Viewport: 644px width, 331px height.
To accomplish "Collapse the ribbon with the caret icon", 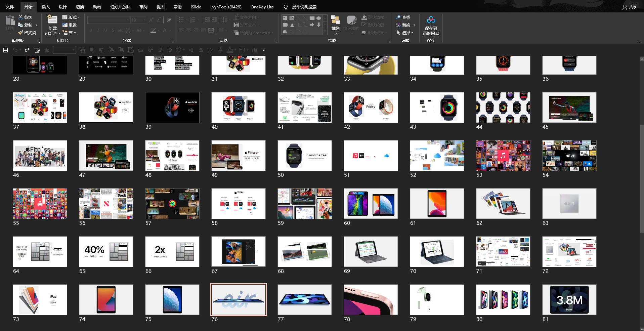I will [x=640, y=42].
